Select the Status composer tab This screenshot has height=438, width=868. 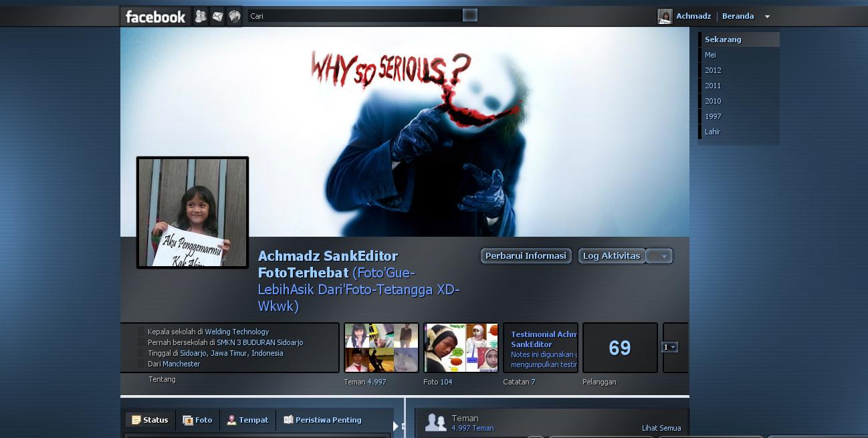pos(150,420)
